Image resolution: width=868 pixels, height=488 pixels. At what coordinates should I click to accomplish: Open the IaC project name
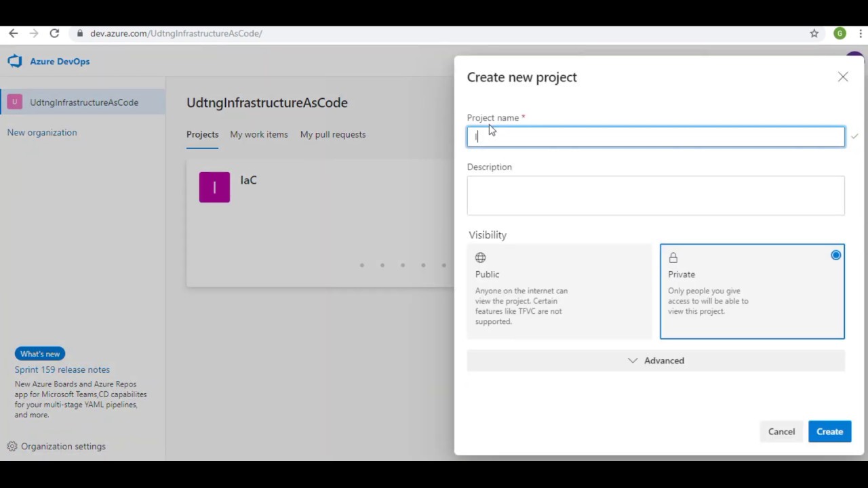tap(248, 180)
